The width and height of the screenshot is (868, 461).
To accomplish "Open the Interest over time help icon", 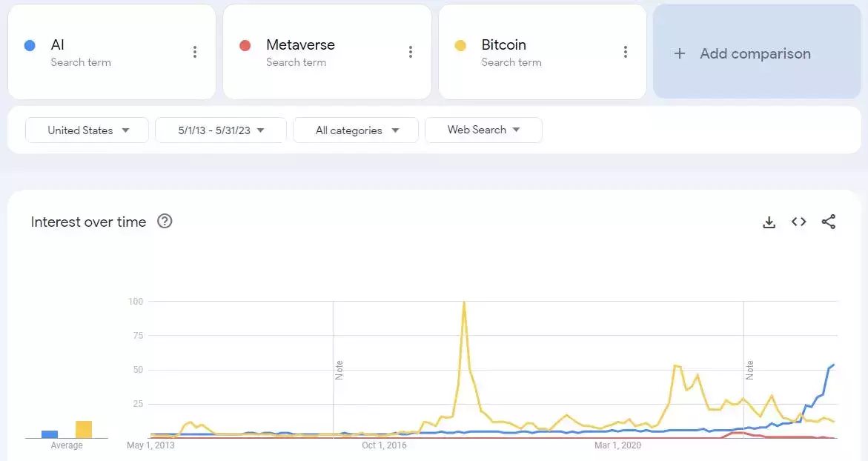I will 165,221.
